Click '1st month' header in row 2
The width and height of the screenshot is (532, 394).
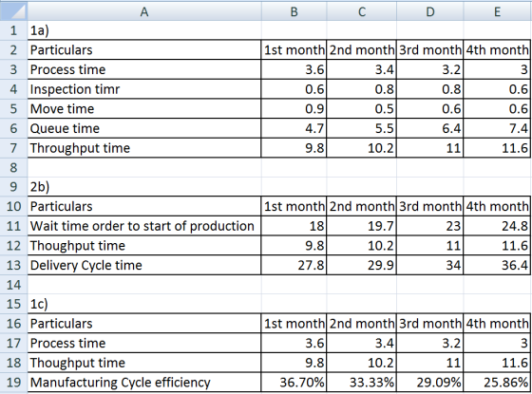(x=294, y=50)
